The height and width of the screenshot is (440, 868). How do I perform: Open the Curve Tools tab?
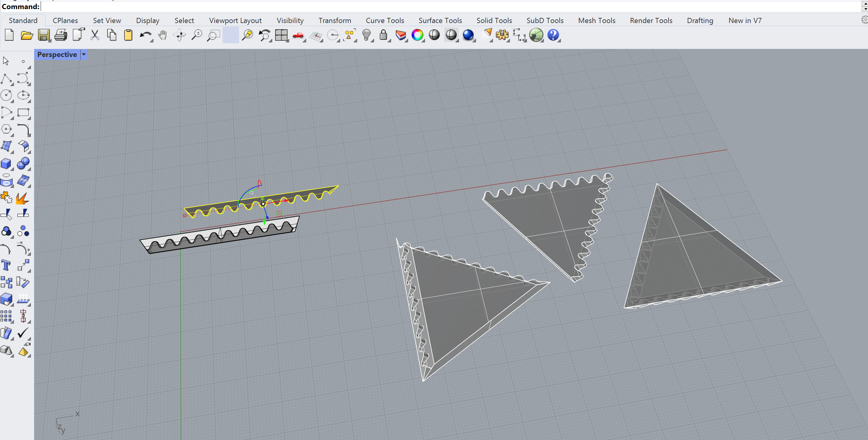coord(385,21)
